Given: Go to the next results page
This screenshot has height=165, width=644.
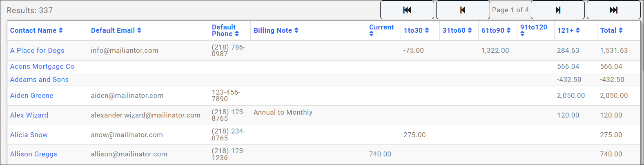Looking at the screenshot, I should click(557, 10).
